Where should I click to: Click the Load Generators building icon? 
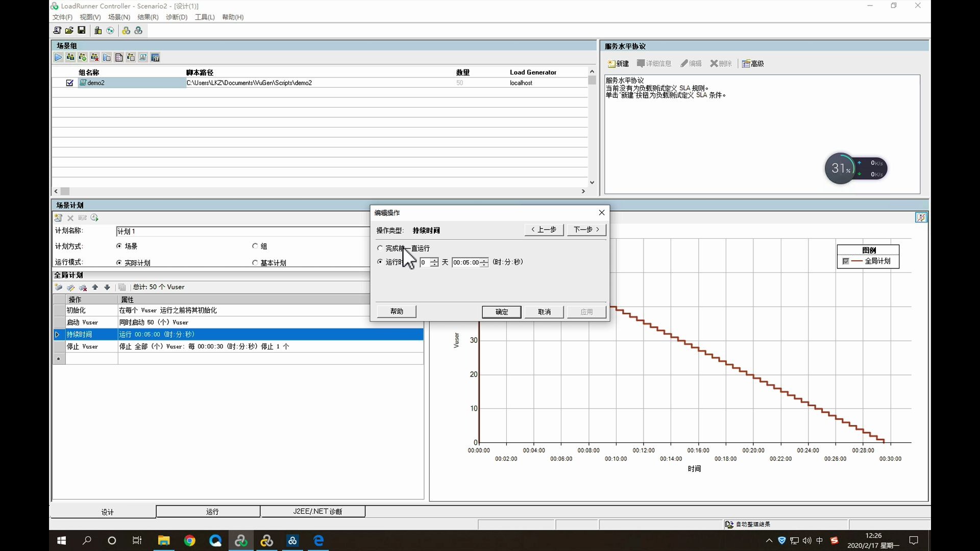pyautogui.click(x=98, y=31)
